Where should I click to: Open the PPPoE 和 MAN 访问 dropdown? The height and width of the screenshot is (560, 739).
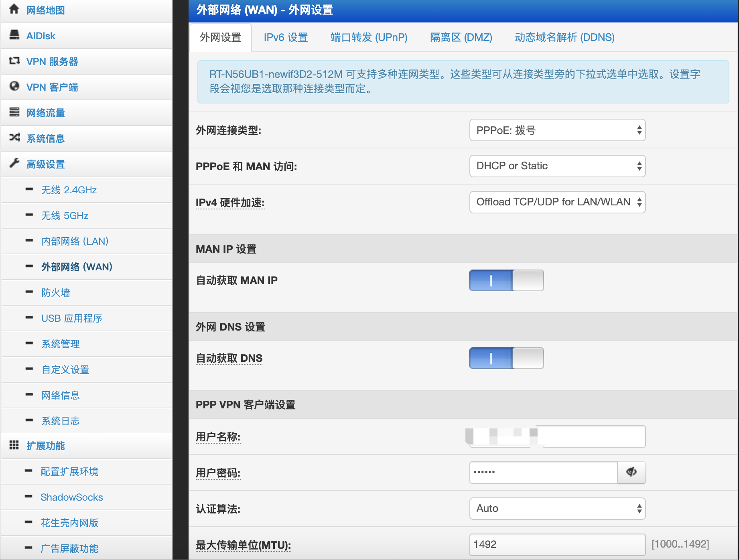pyautogui.click(x=557, y=166)
